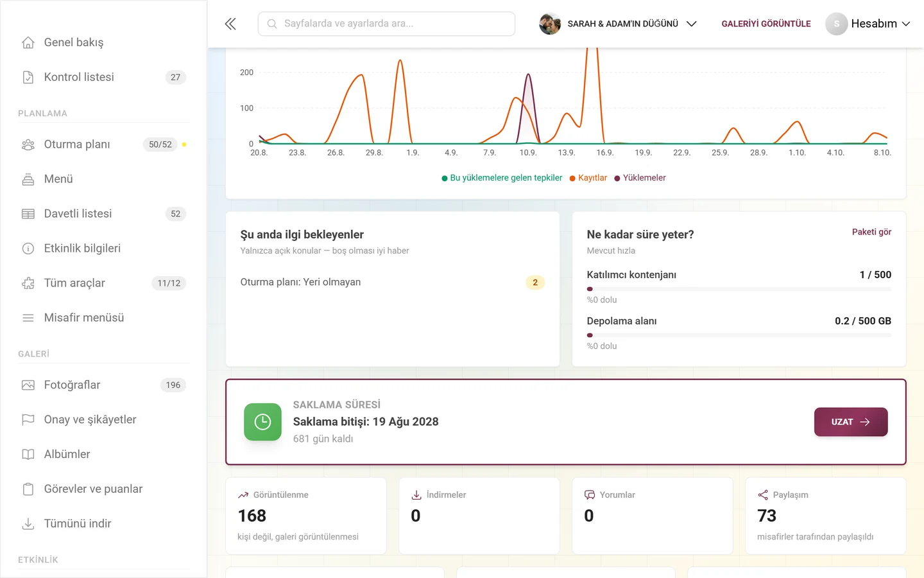924x578 pixels.
Task: Collapse the sidebar with double-chevron icon
Action: tap(230, 24)
